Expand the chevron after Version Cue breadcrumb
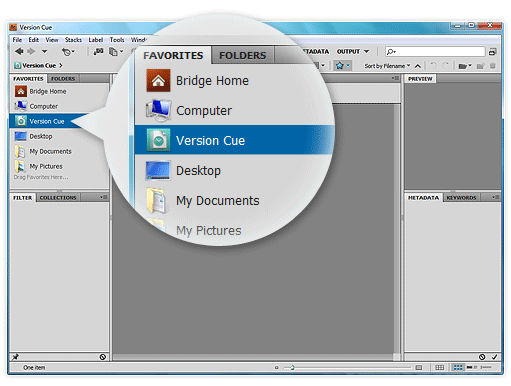511x386 pixels. point(61,65)
